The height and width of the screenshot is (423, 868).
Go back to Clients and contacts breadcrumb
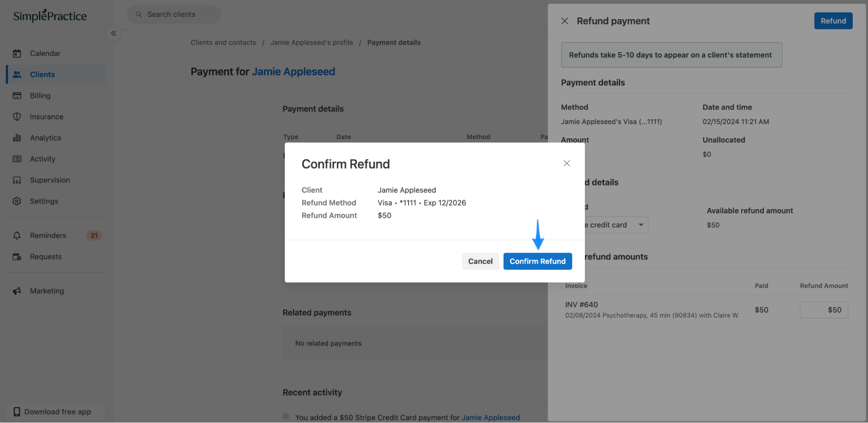coord(223,42)
